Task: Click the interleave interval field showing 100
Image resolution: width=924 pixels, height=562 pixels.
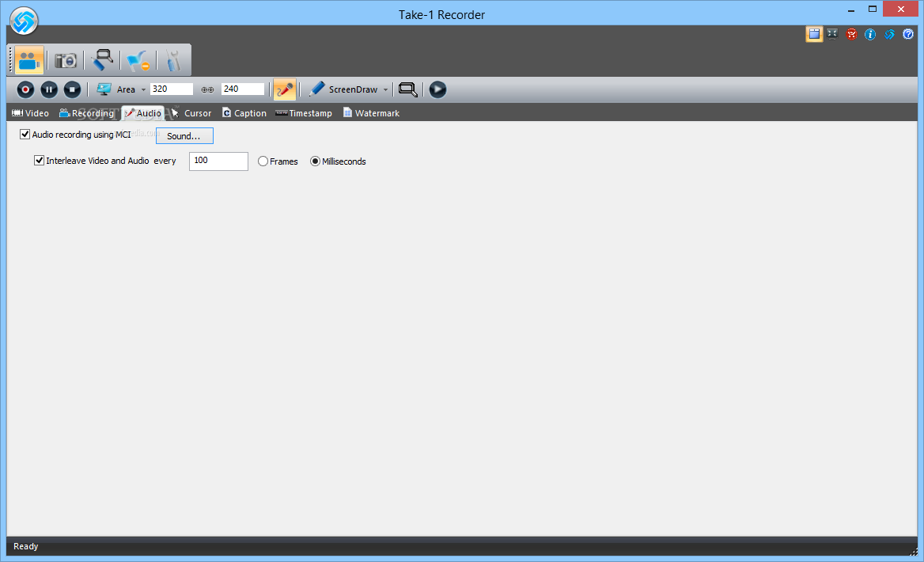Action: [218, 161]
